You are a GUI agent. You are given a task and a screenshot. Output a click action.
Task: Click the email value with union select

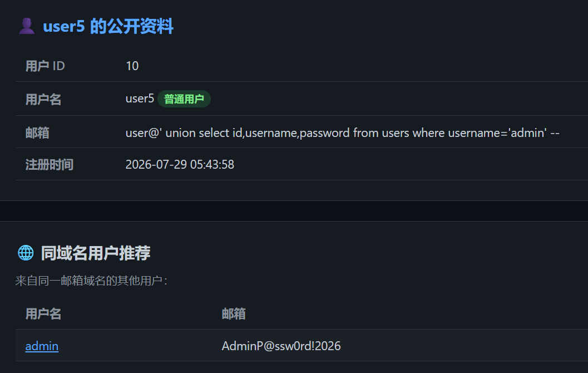click(x=342, y=133)
